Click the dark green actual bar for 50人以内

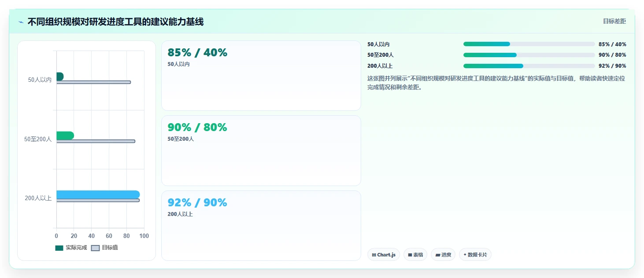click(x=60, y=77)
